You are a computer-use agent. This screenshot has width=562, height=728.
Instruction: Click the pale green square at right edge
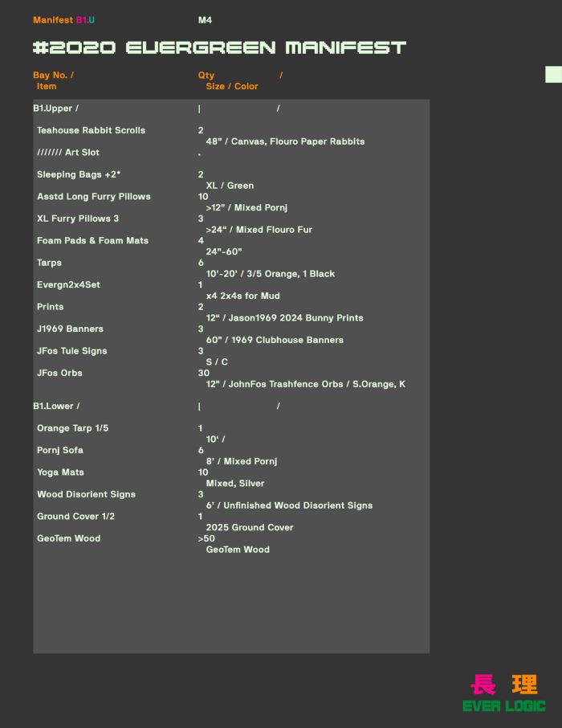(553, 75)
